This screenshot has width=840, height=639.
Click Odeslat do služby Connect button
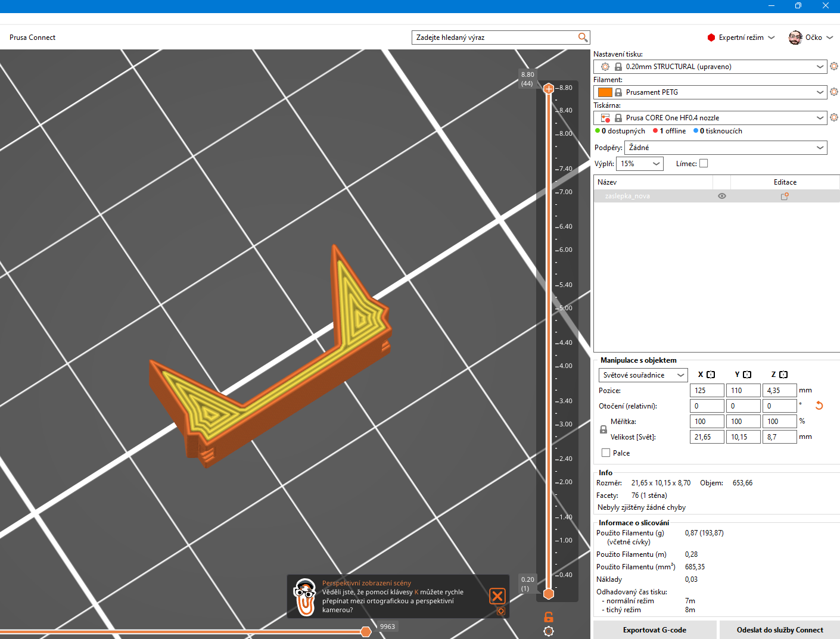pyautogui.click(x=779, y=630)
